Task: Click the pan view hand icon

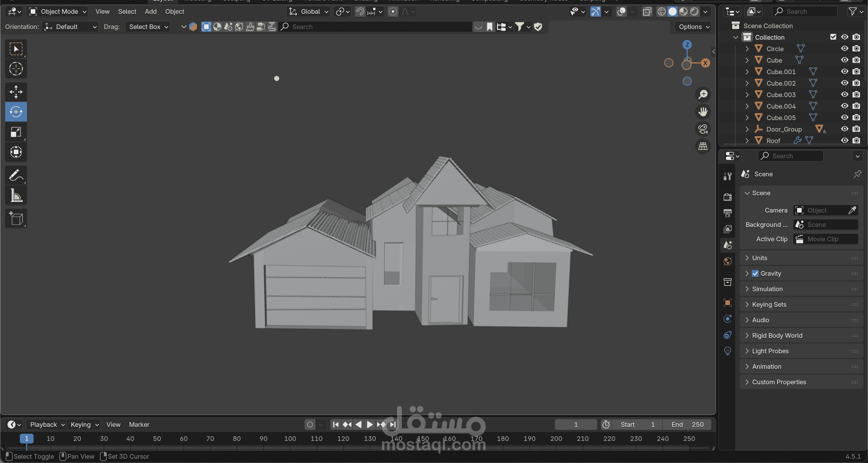Action: pos(703,112)
